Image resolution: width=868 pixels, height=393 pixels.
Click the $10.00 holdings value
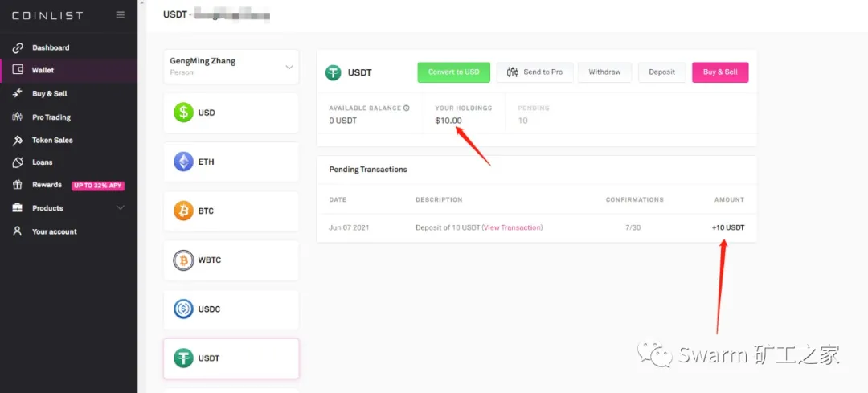[448, 120]
